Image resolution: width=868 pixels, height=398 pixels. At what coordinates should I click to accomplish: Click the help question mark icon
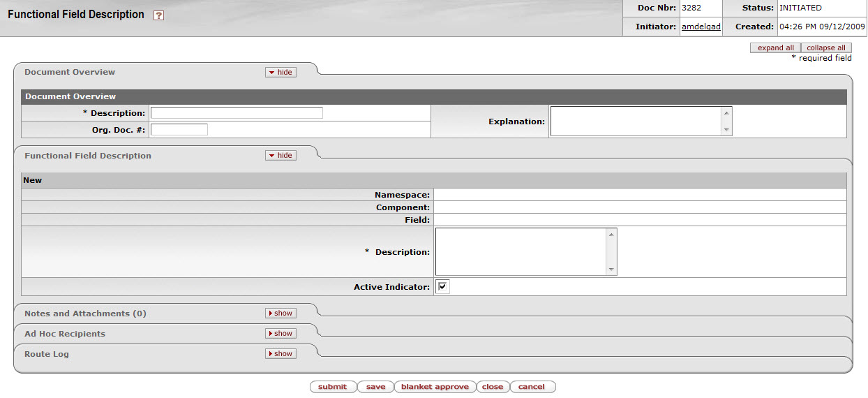pyautogui.click(x=158, y=15)
